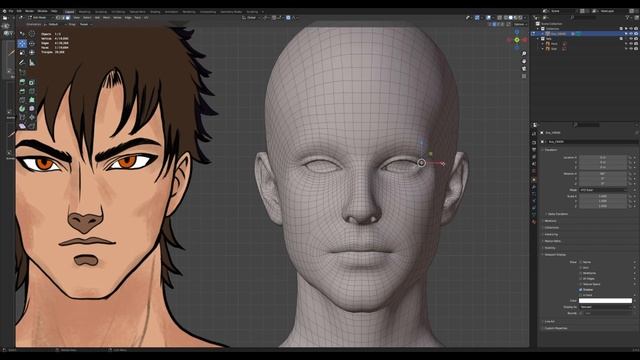
Task: Select the Spin tool
Action: click(22, 109)
